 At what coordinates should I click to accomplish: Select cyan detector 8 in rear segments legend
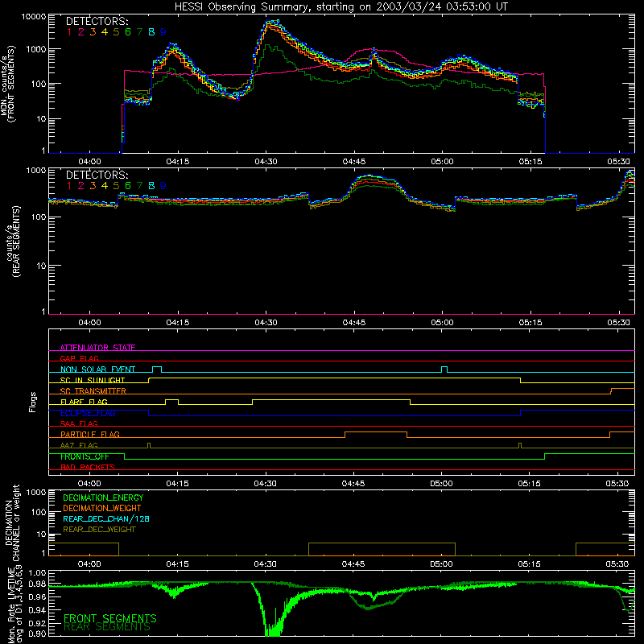coord(151,186)
